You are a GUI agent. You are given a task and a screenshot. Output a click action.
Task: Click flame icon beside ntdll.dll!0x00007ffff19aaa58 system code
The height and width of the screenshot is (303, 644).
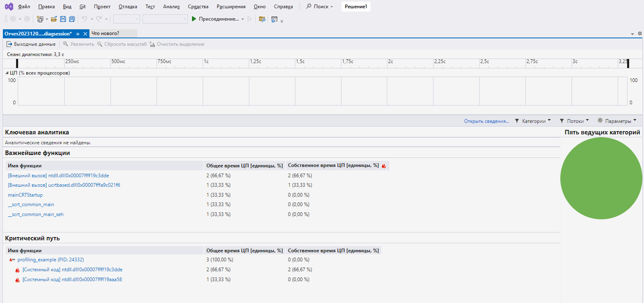pyautogui.click(x=17, y=280)
